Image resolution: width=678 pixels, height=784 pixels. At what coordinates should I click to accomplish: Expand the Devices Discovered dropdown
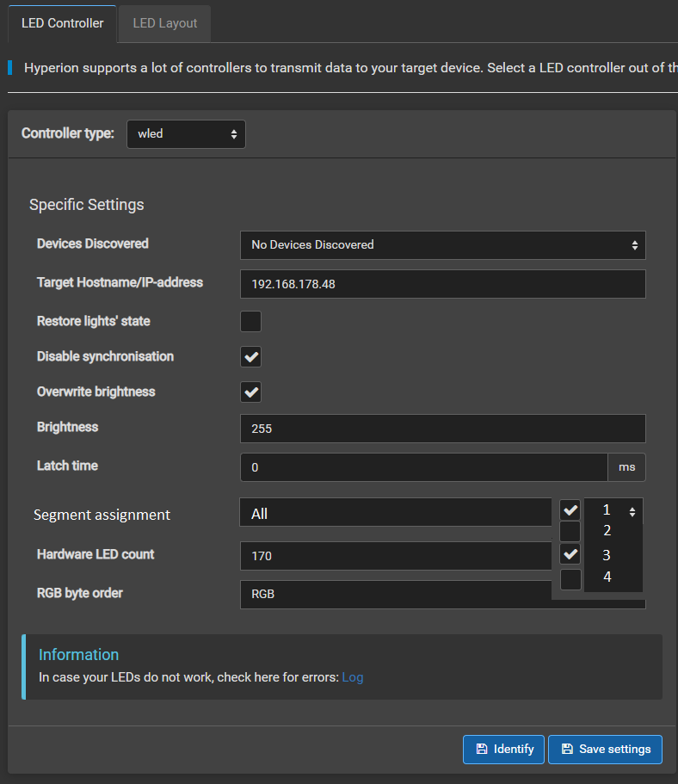442,244
